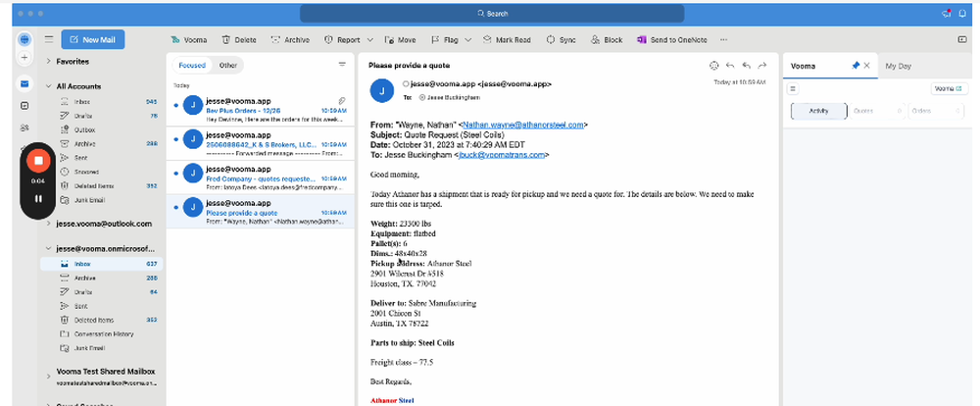Screen dimensions: 980x406
Task: Collapse jesse@vooma.onmicrosoft account
Action: (48, 248)
